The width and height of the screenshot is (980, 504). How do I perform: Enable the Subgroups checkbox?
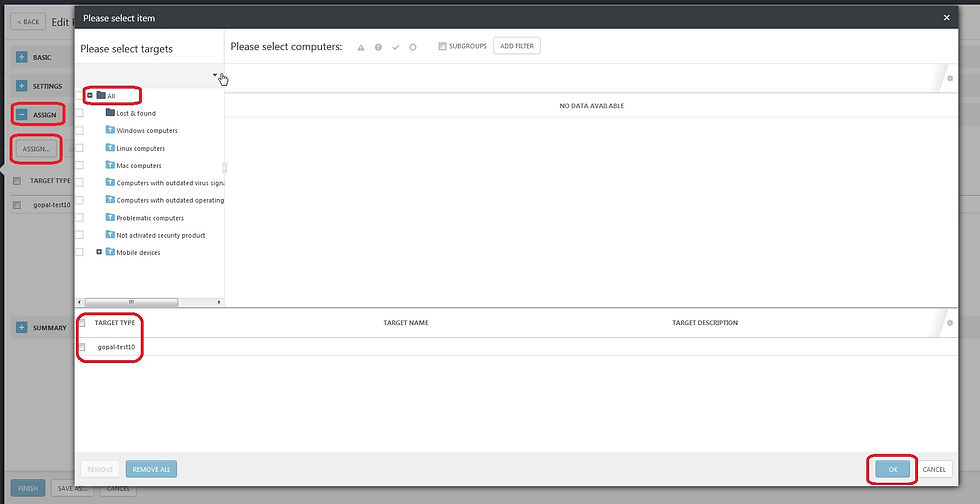click(x=442, y=46)
